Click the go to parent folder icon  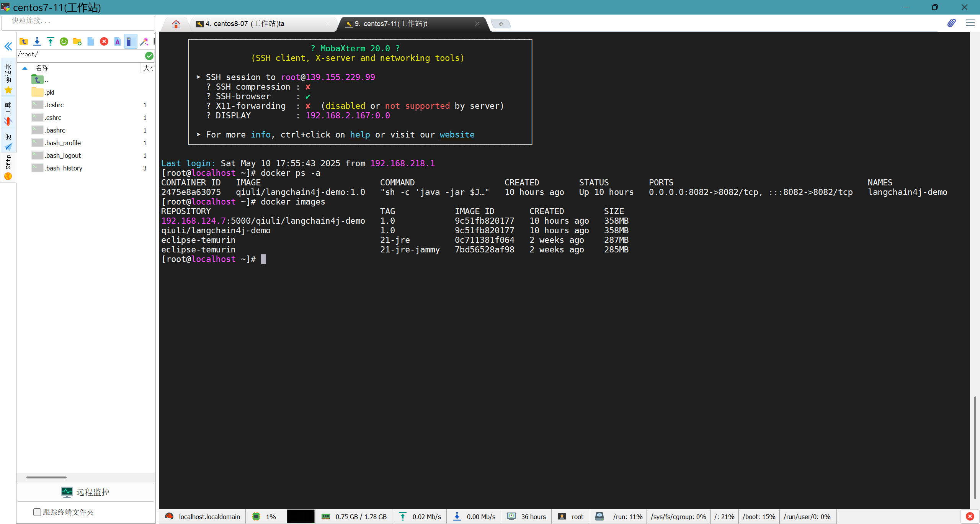pos(24,41)
